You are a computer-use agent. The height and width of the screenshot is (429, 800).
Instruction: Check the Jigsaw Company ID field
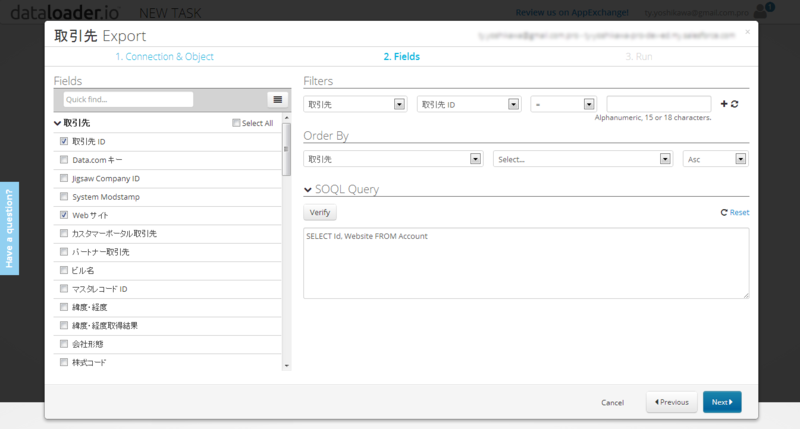point(64,178)
